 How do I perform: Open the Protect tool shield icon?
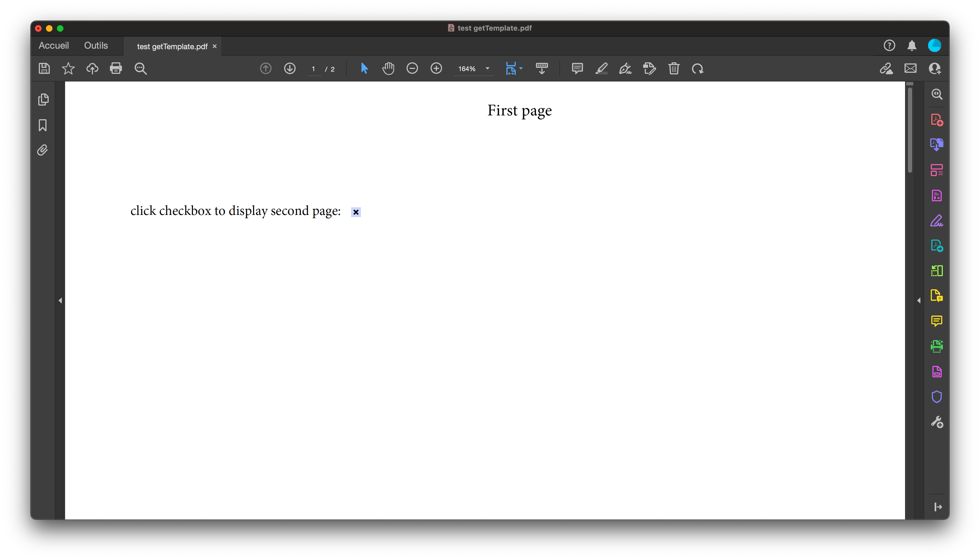pyautogui.click(x=937, y=396)
